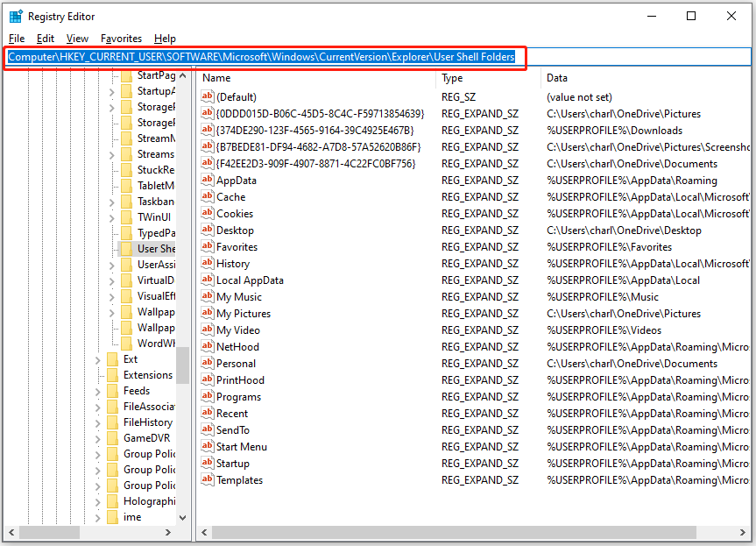Expand the Streams key arrow
This screenshot has height=546, width=756.
tap(111, 154)
